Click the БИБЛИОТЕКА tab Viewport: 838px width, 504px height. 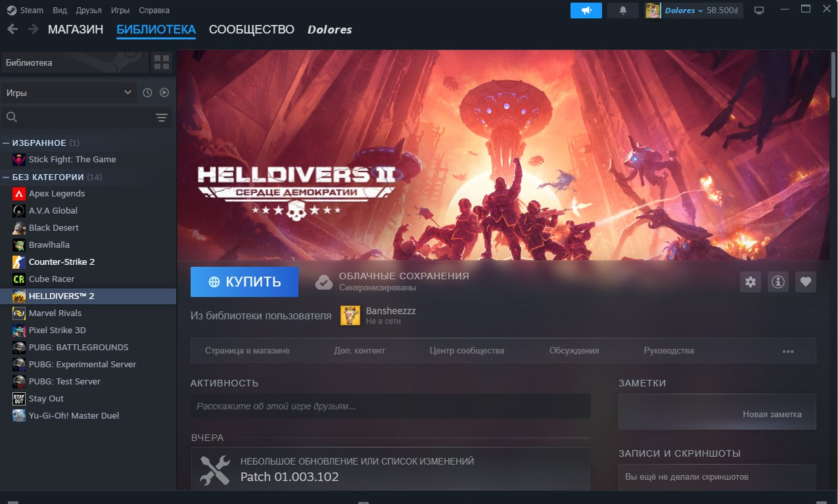click(156, 30)
